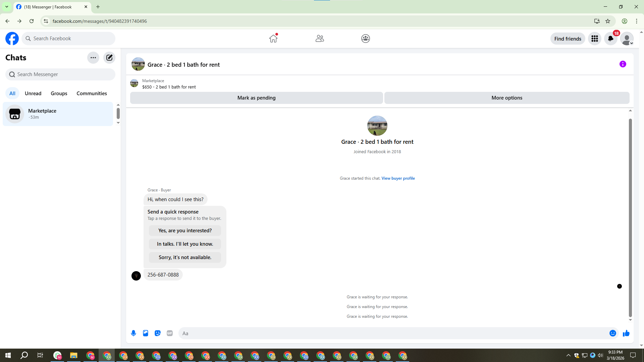Open the GIF picker icon
644x362 pixels.
pos(170,333)
